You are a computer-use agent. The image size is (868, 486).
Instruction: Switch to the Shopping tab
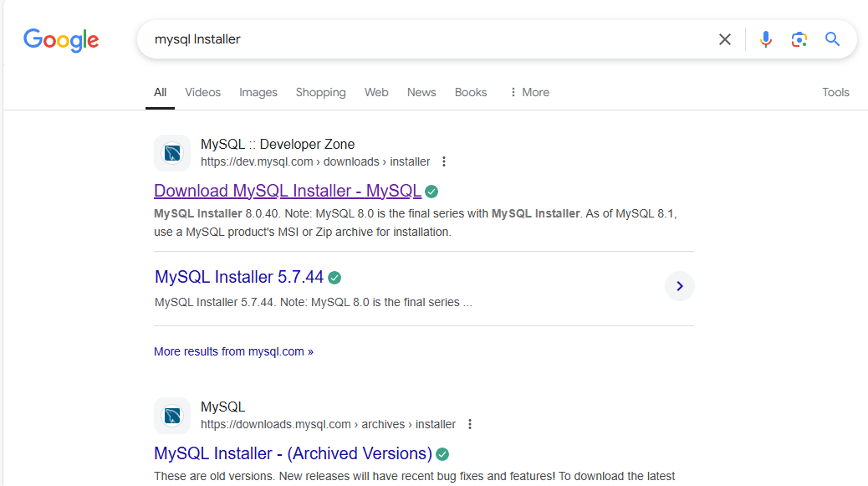(320, 93)
